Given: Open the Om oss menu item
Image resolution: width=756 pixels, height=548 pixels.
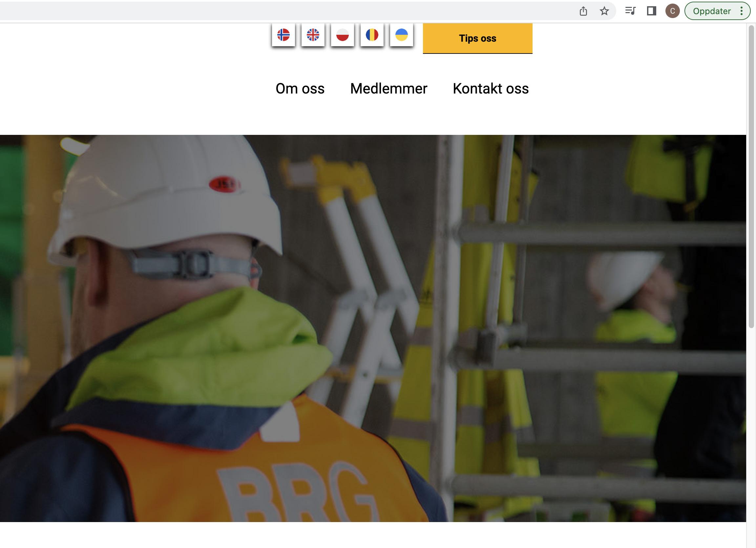Looking at the screenshot, I should point(300,89).
